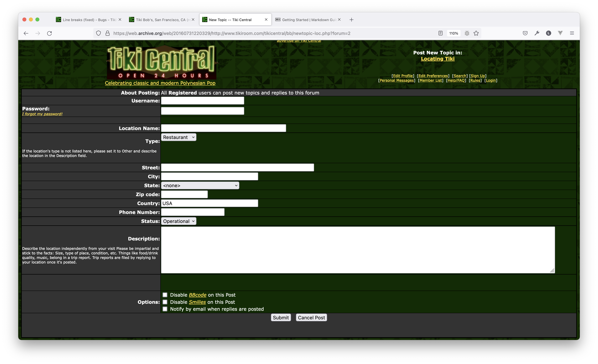
Task: Click the 110% zoom level indicator
Action: pos(453,33)
